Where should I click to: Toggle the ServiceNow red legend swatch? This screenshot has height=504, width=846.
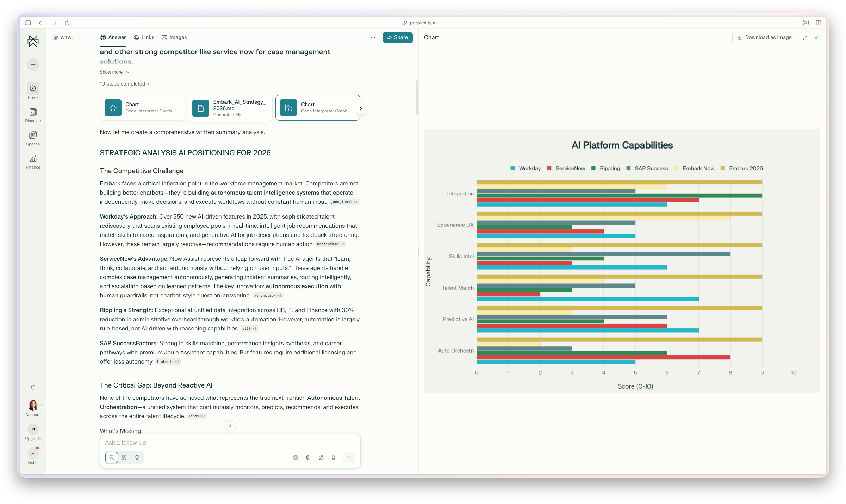pos(549,168)
